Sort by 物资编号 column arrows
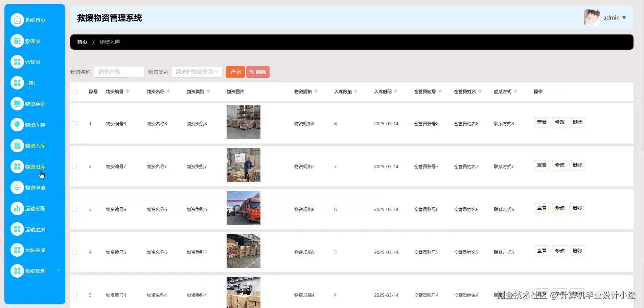Image resolution: width=644 pixels, height=308 pixels. (128, 92)
